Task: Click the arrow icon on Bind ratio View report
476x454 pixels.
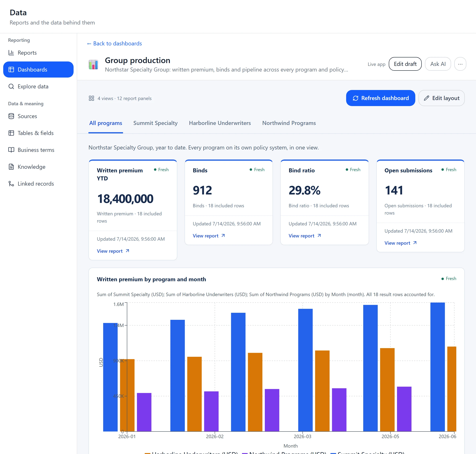Action: pos(319,235)
